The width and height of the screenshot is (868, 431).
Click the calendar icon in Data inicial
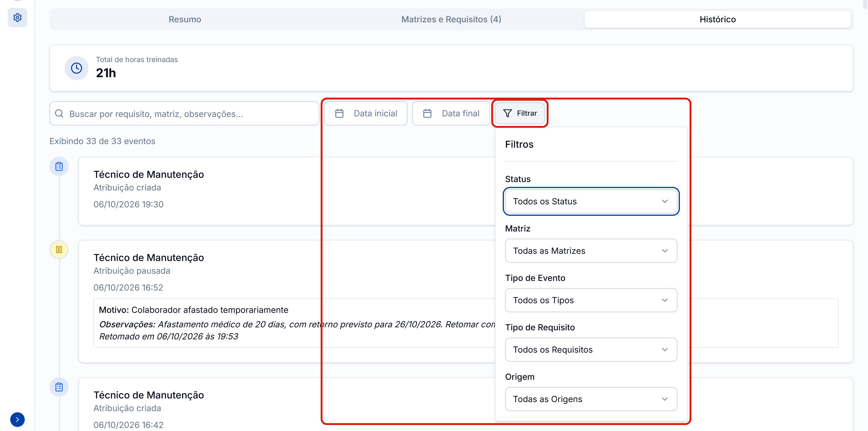coord(339,114)
